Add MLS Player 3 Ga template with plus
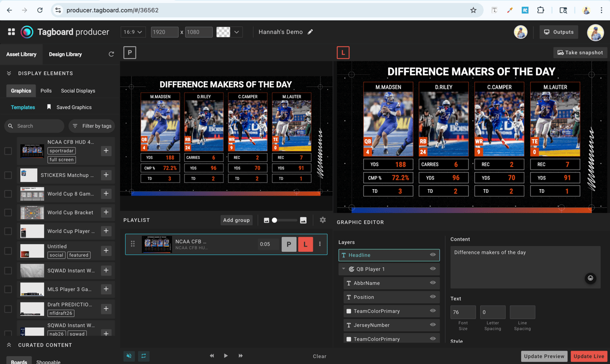 [x=106, y=289]
